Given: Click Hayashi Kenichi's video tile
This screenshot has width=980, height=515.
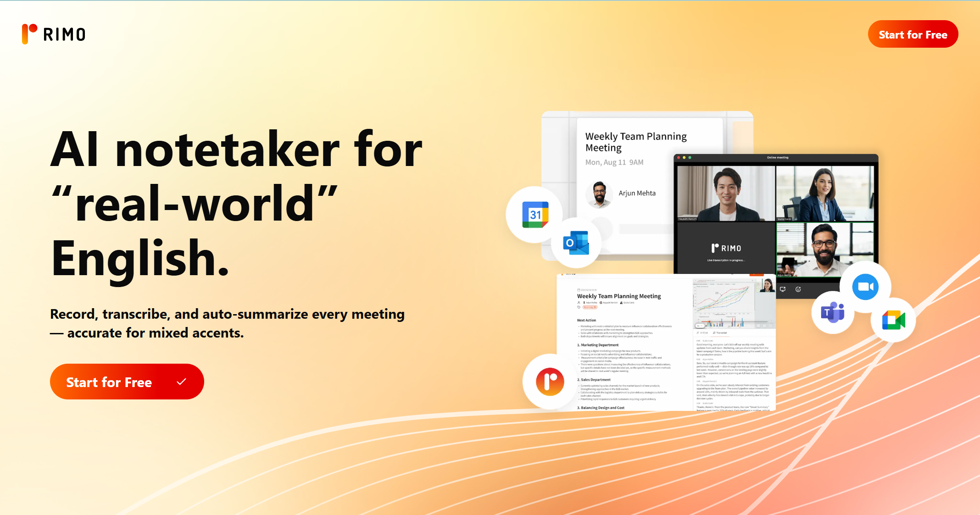Looking at the screenshot, I should point(726,193).
